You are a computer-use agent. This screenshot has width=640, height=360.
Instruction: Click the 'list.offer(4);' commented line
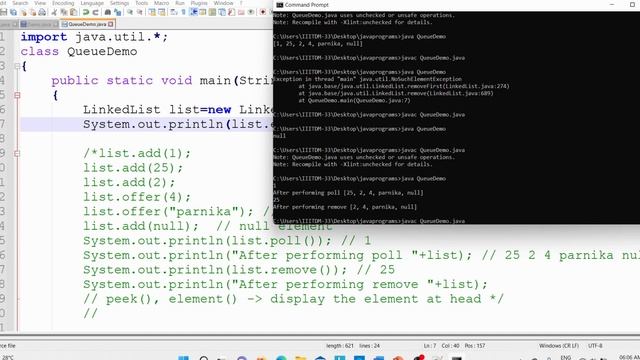[x=137, y=197]
